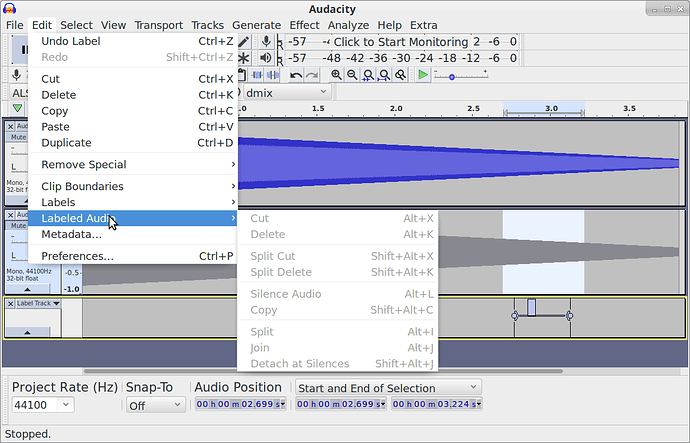Expand the Clip Boundaries submenu
Viewport: 690px width, 443px height.
click(x=133, y=187)
